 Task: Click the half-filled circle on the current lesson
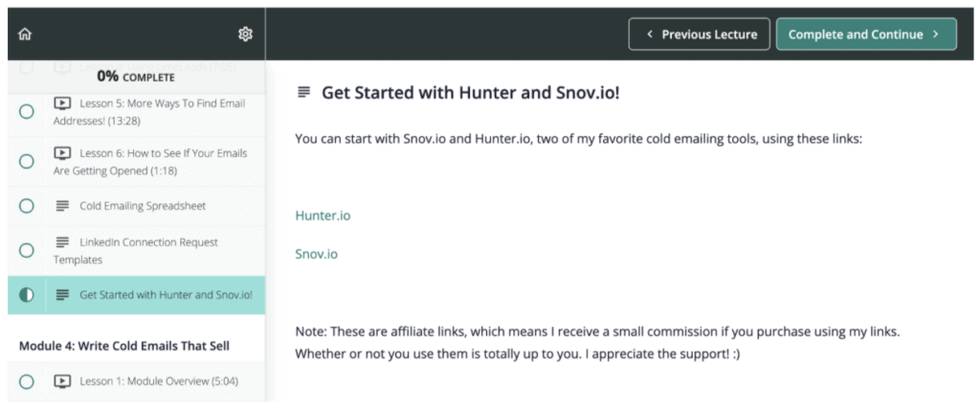pyautogui.click(x=27, y=295)
